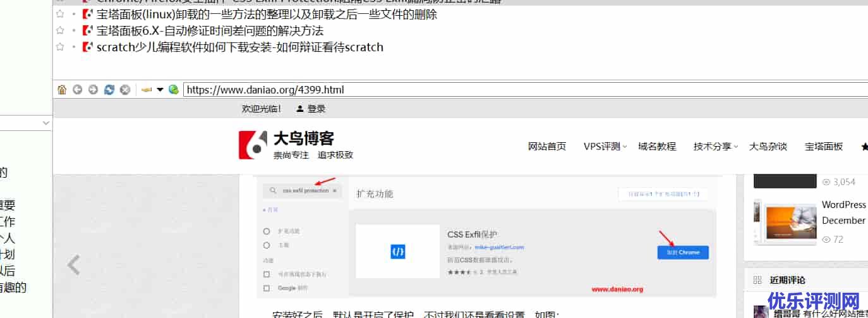Go to previous article with left chevron
868x318 pixels.
[x=74, y=265]
